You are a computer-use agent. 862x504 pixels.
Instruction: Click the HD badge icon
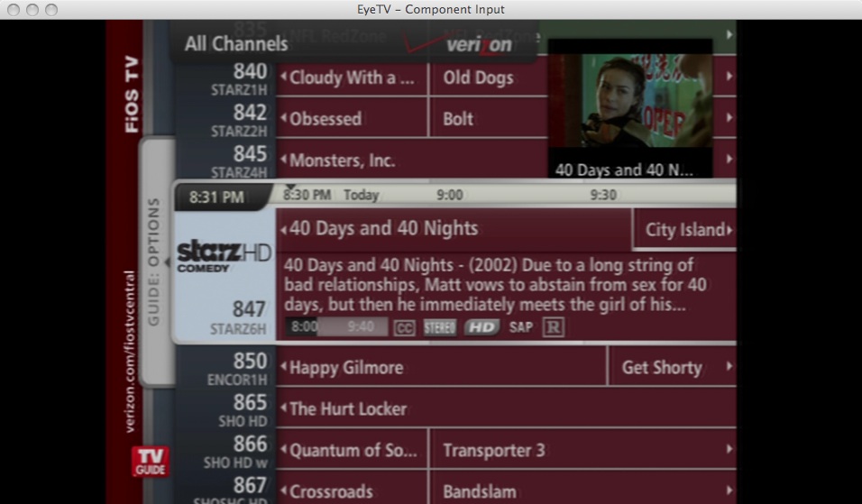(482, 327)
